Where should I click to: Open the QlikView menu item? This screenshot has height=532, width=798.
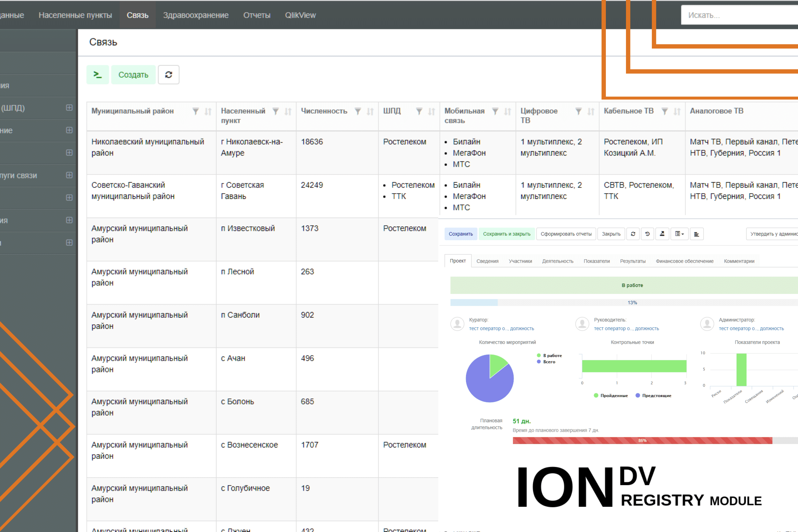pos(300,15)
